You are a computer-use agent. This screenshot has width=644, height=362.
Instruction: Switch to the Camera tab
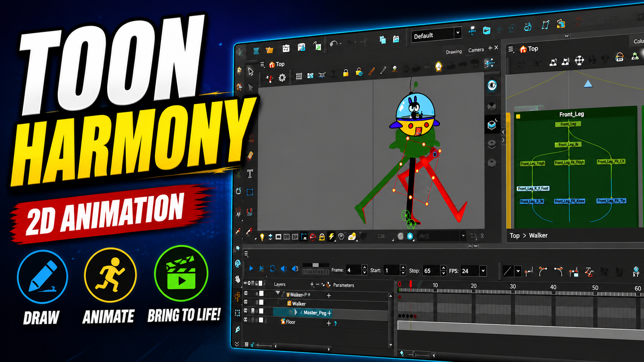point(476,50)
